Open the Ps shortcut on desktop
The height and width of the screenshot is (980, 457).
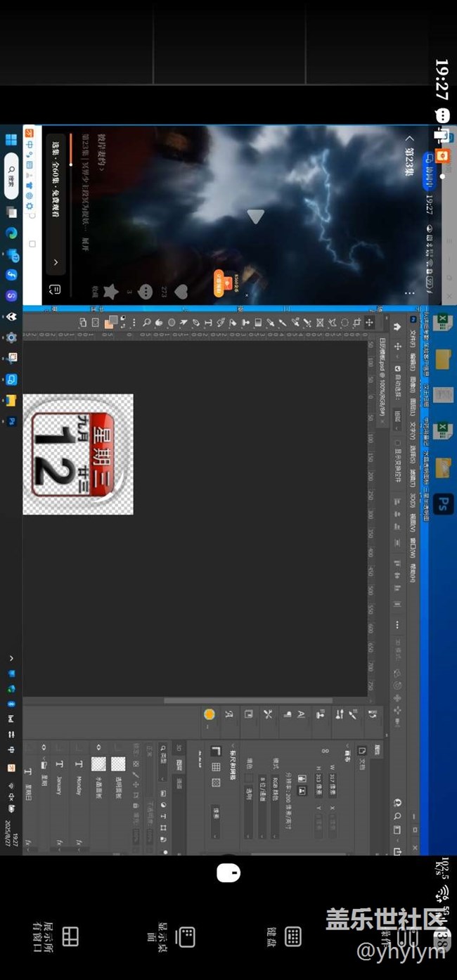pyautogui.click(x=443, y=503)
